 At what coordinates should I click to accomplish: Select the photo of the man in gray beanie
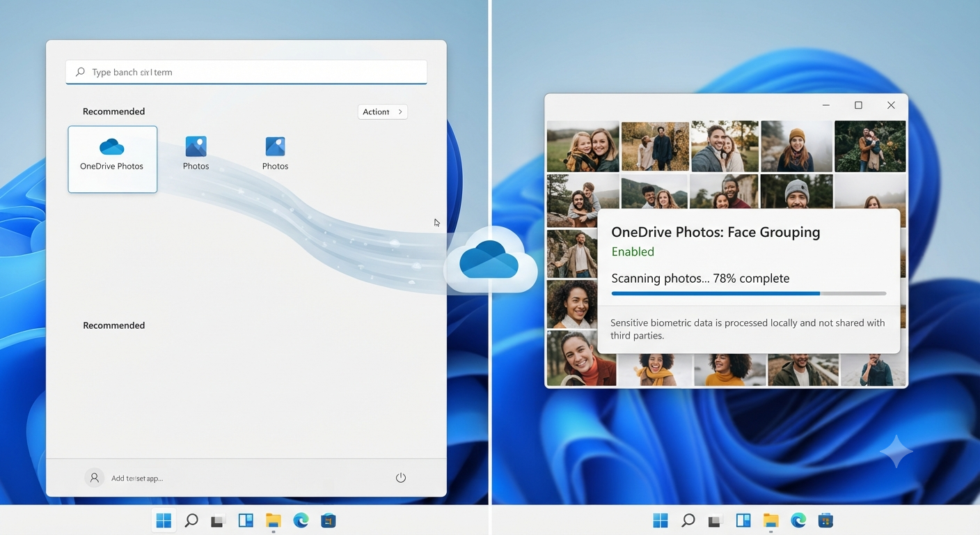796,191
